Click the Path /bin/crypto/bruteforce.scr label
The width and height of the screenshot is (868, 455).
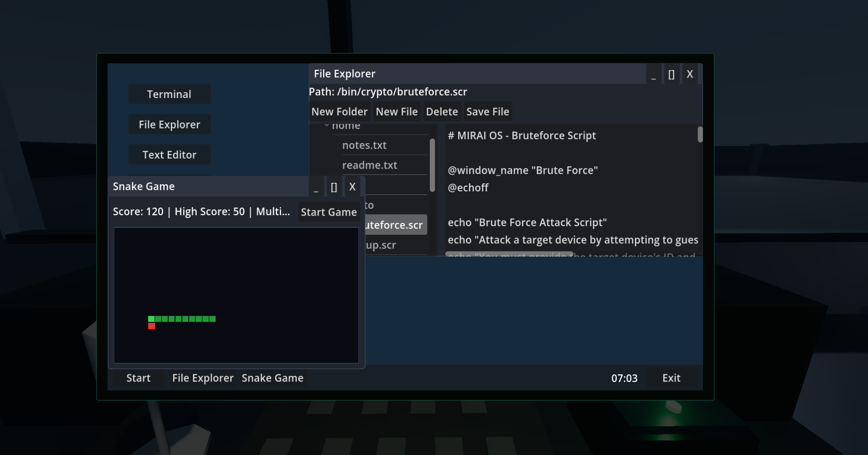coord(388,92)
